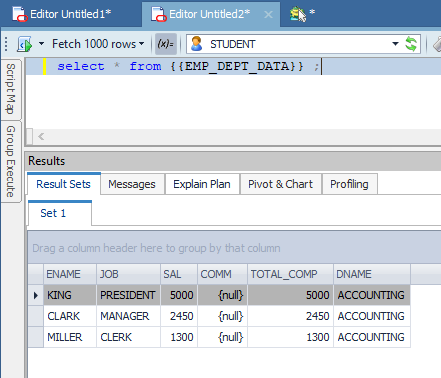Sort by TOTAL_COMP column header

coord(290,274)
